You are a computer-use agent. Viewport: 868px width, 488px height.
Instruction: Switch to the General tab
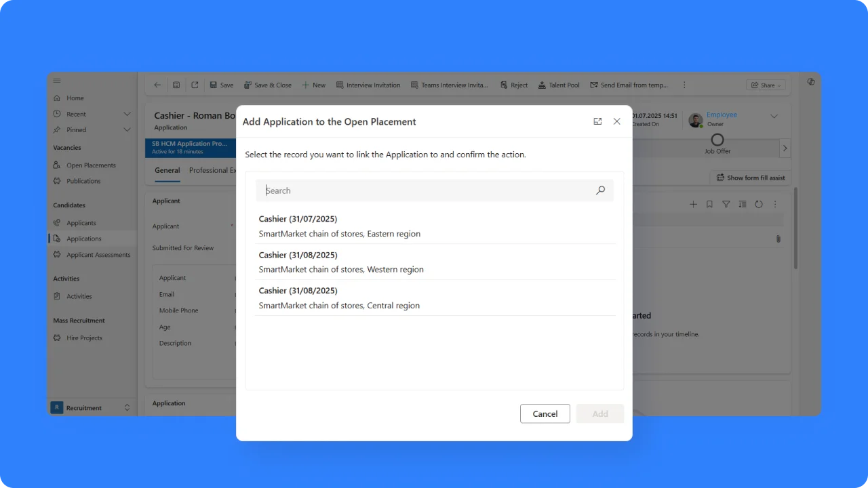pyautogui.click(x=167, y=171)
